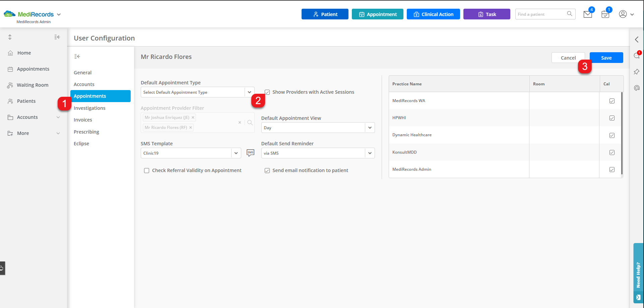Click the @ mentions icon in right sidebar
This screenshot has height=308, width=644.
pos(636,88)
